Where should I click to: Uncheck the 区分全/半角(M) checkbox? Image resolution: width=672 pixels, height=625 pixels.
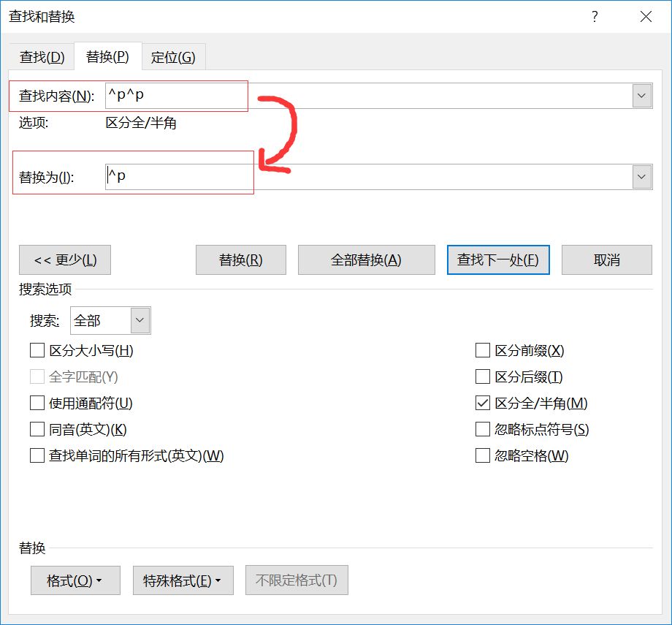(482, 404)
